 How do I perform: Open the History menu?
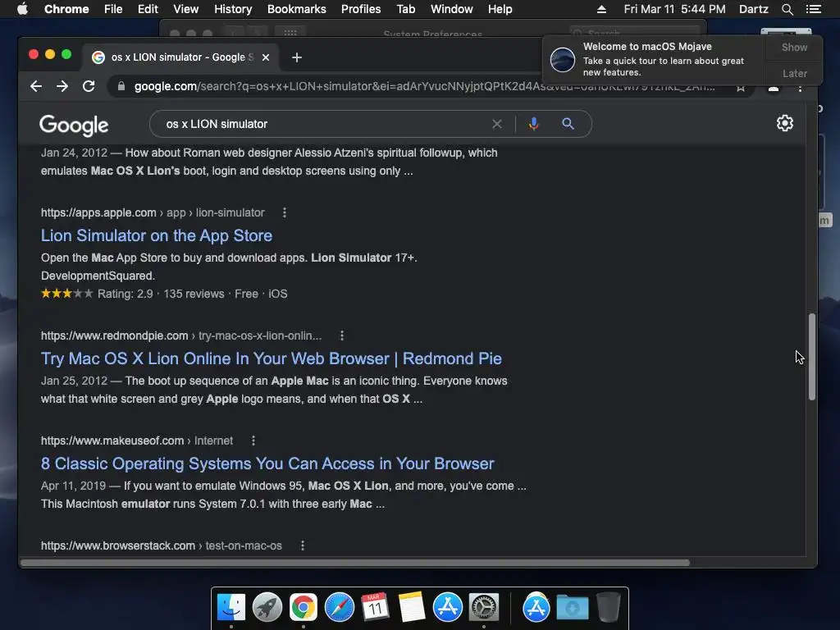point(233,9)
